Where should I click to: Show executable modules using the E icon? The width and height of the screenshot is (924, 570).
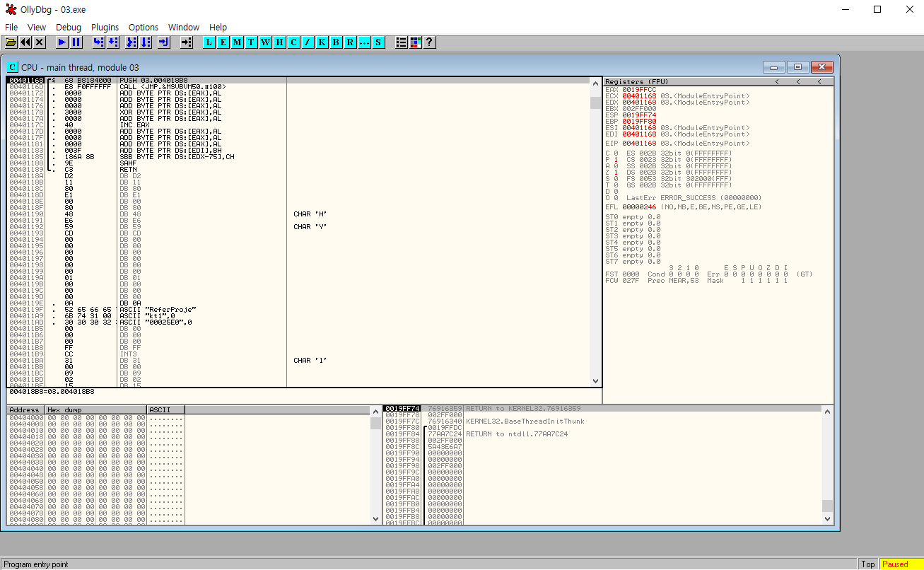223,42
